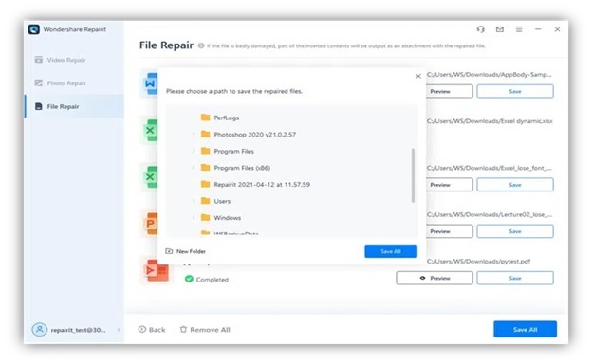Open the hamburger menu icon
Viewport: 592px width, 364px height.
point(519,29)
